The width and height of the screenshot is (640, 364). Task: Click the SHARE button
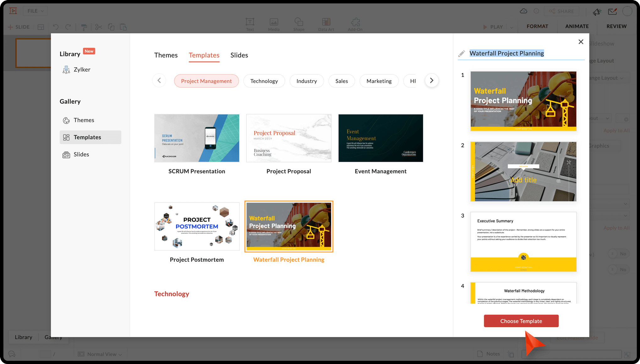tap(561, 11)
